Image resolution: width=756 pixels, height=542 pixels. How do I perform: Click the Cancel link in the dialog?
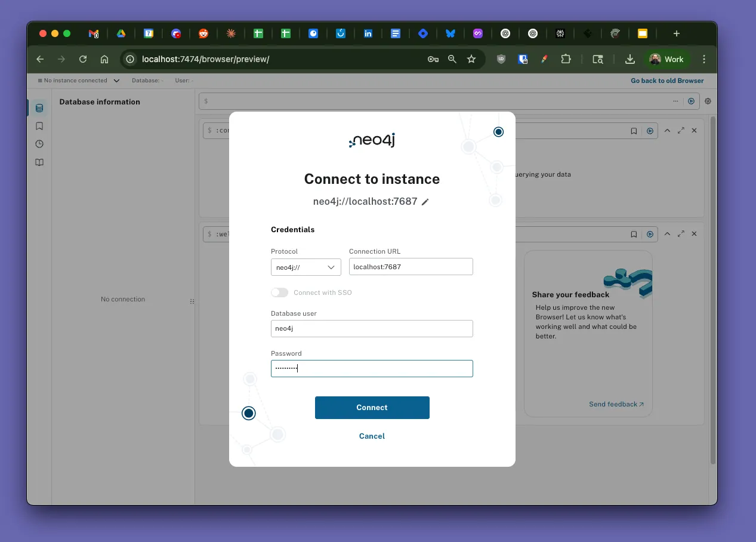click(x=372, y=436)
